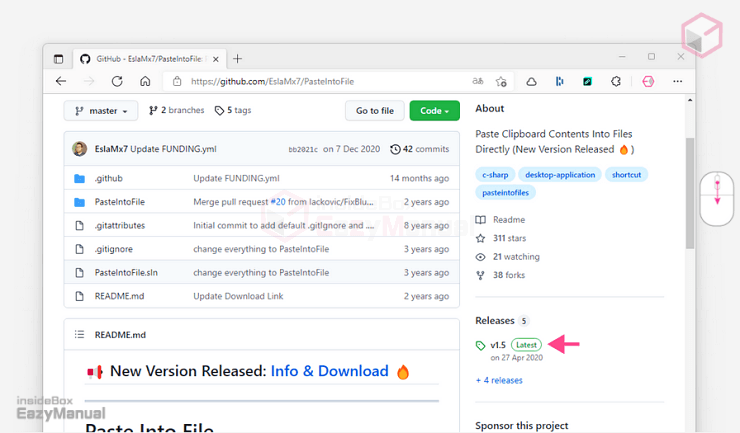Select the desktop-application topic tag
The height and width of the screenshot is (433, 740).
click(560, 175)
